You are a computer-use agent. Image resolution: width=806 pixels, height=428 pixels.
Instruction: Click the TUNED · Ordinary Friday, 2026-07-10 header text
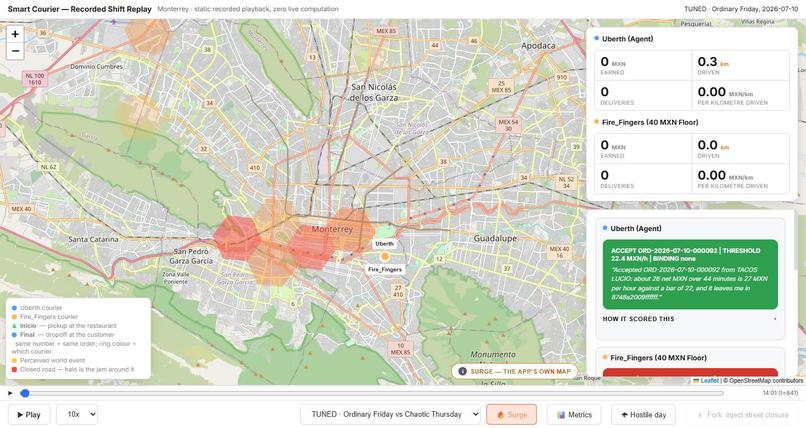(741, 9)
